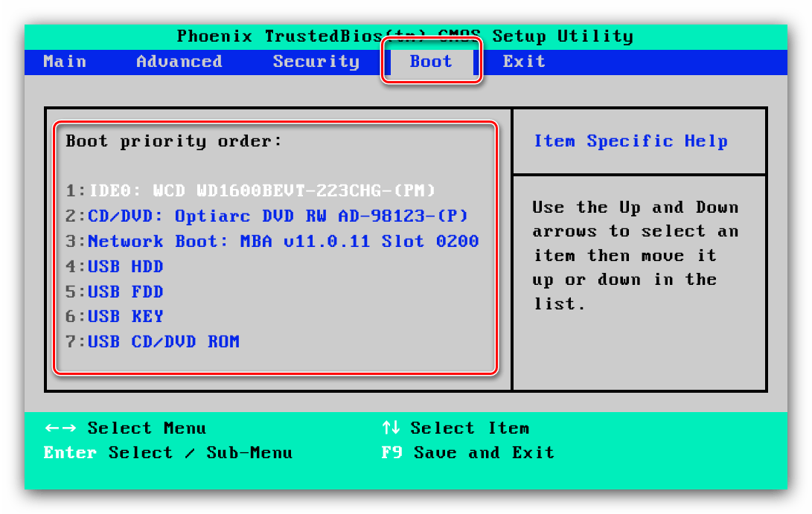
Task: Open the Security tab
Action: [316, 62]
